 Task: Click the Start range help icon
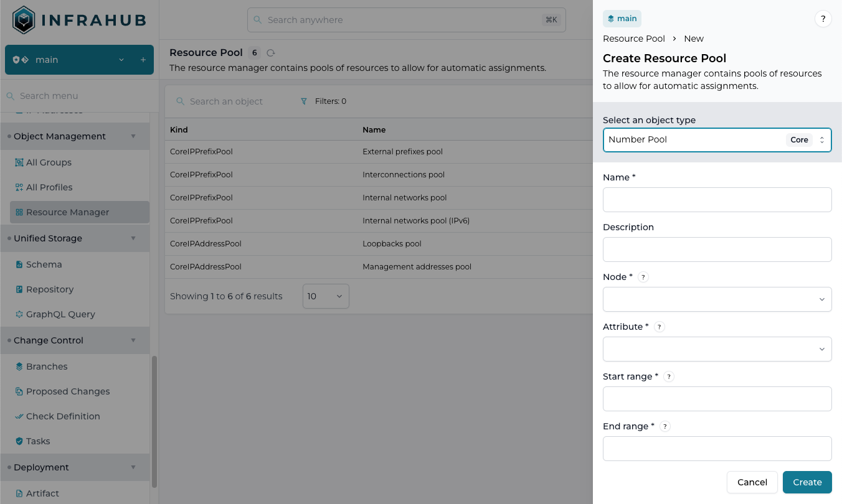pyautogui.click(x=668, y=376)
